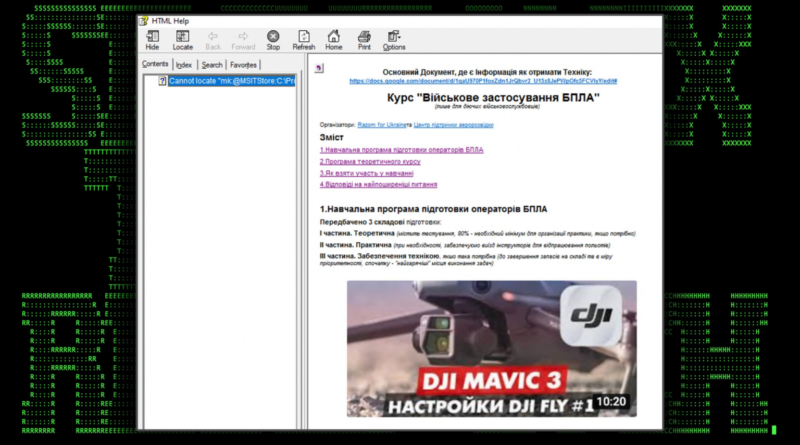Click the text 'I частина. Теоретична'
800x445 pixels.
(357, 233)
